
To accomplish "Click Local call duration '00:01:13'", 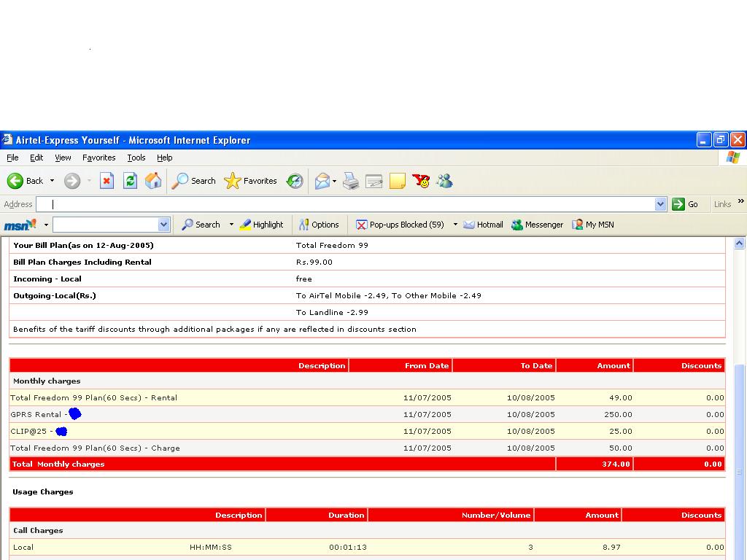I will 348,547.
